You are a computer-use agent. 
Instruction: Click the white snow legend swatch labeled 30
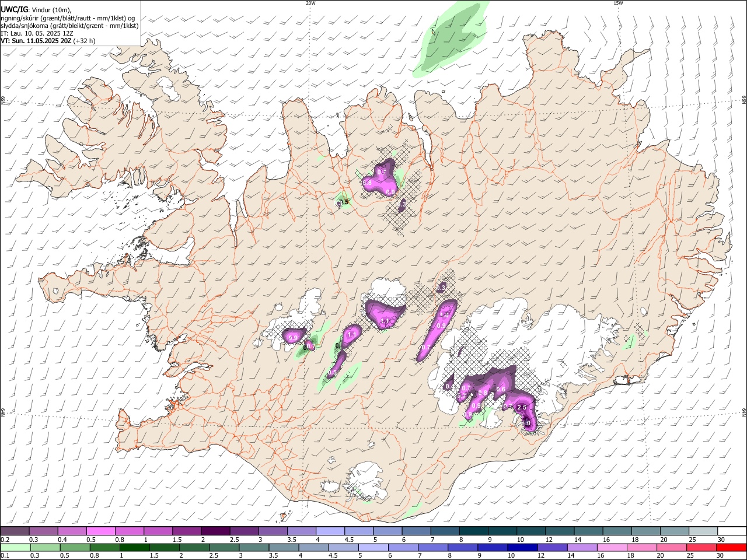732,531
